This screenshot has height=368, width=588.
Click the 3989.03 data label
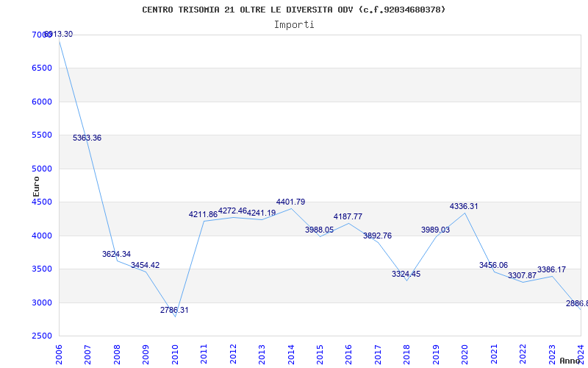click(x=435, y=230)
